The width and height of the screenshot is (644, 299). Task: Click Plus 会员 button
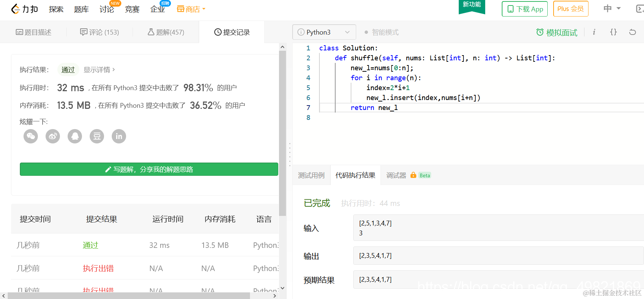coord(570,9)
